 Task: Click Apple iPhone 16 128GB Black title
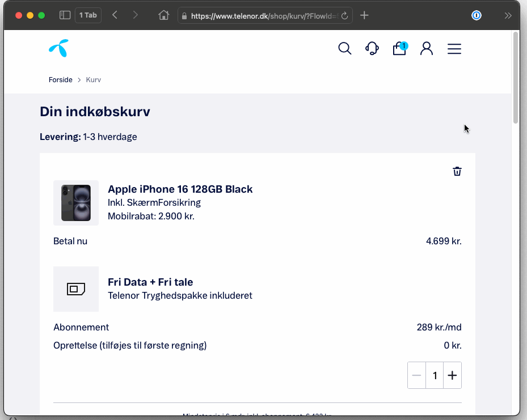pos(180,189)
